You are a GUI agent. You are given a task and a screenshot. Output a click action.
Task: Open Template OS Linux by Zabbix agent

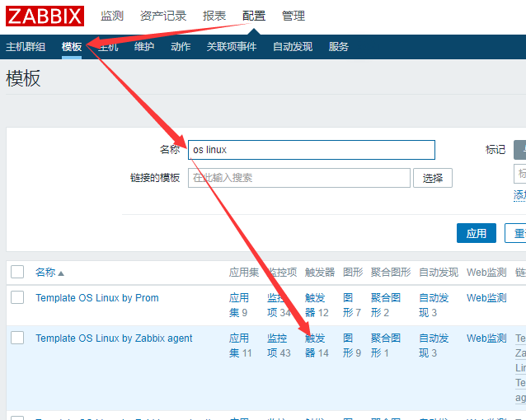[114, 338]
